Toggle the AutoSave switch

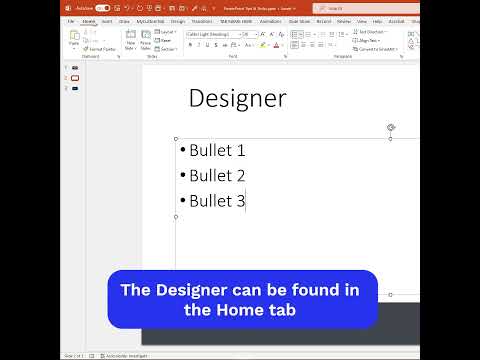pyautogui.click(x=102, y=8)
